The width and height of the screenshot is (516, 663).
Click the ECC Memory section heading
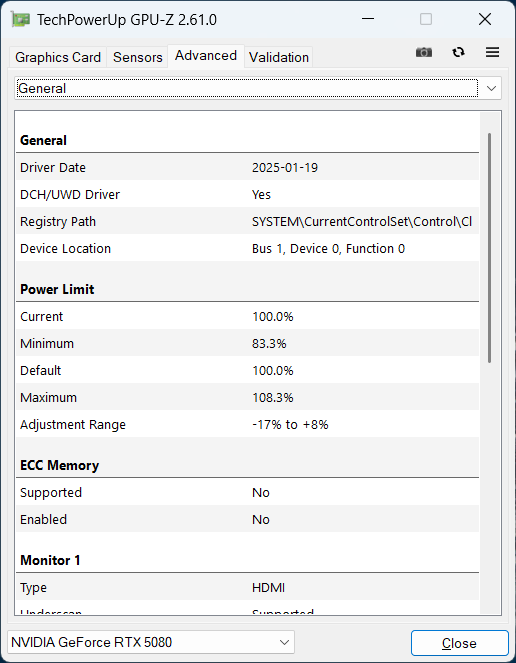point(60,465)
